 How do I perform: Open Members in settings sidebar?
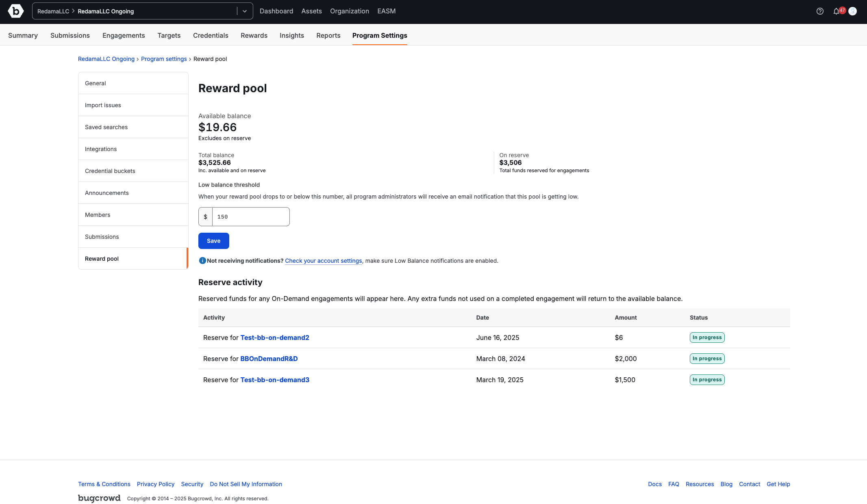click(x=133, y=215)
